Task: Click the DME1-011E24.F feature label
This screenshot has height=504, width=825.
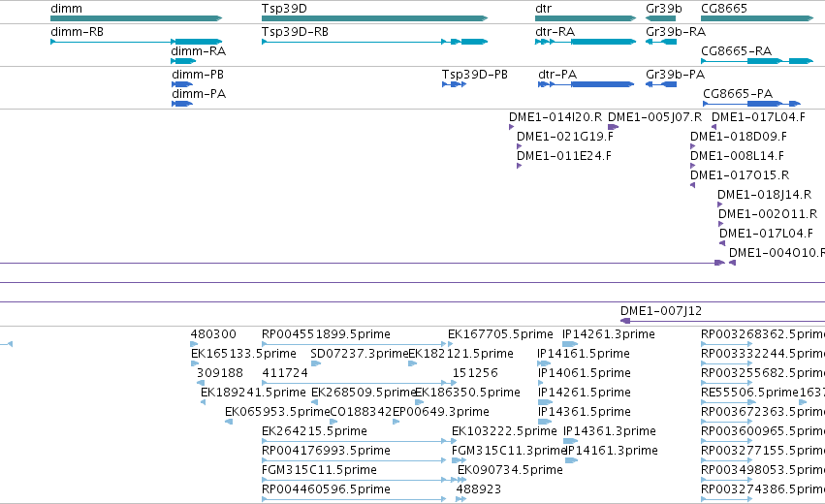Action: tap(564, 156)
